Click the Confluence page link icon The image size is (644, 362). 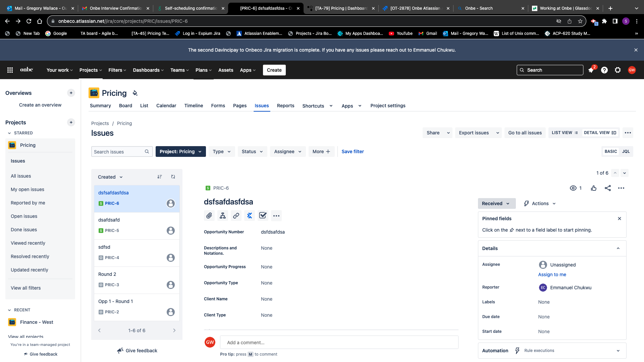[x=250, y=216]
